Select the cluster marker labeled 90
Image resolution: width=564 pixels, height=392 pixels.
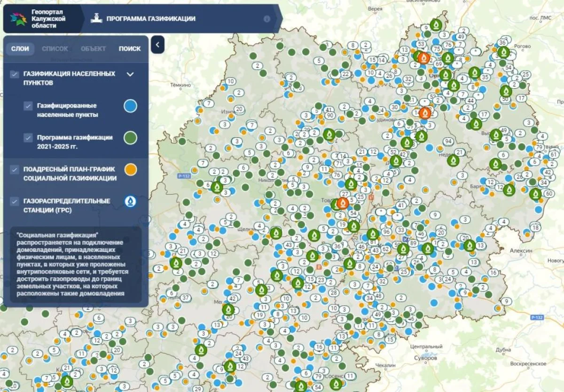(329, 116)
